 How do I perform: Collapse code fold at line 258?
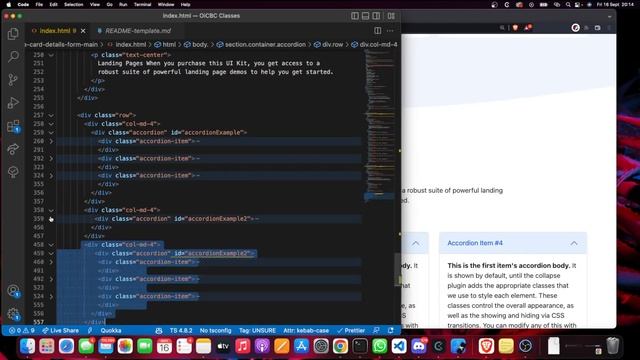[x=51, y=124]
